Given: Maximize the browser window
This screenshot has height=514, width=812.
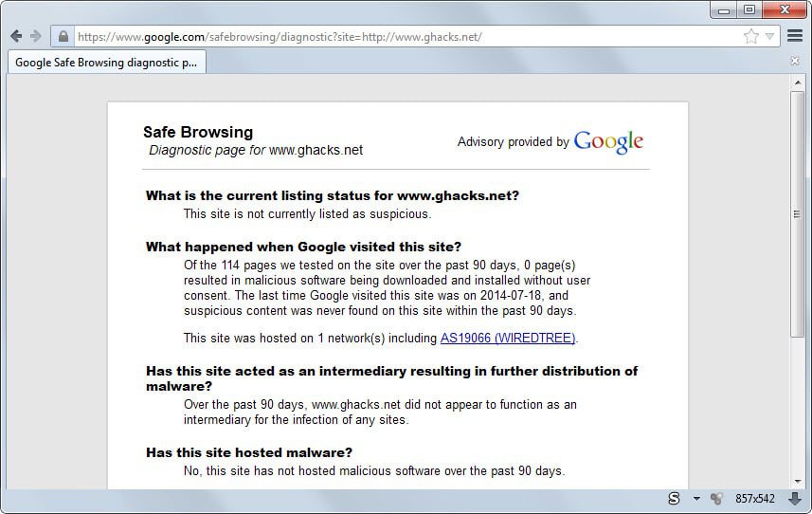Looking at the screenshot, I should coord(749,9).
